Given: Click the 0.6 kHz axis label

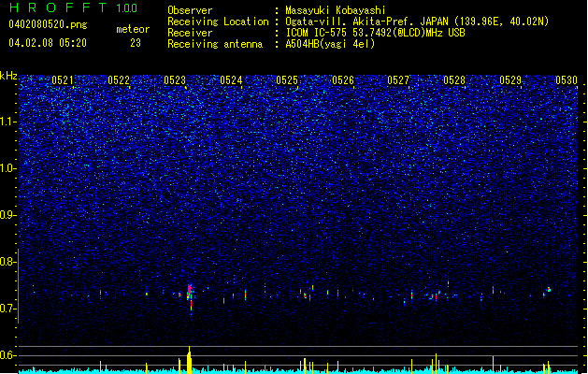Looking at the screenshot, I should coord(7,355).
